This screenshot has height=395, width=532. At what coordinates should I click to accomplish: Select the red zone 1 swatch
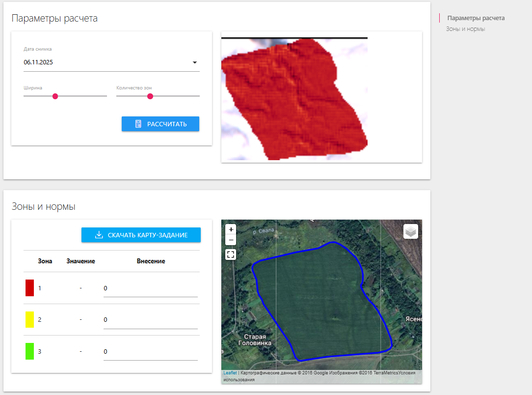point(29,288)
